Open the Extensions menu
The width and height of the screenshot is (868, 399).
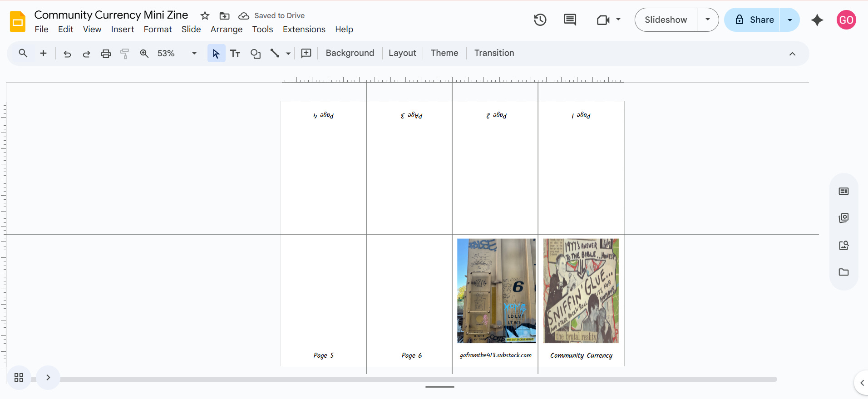pos(304,30)
